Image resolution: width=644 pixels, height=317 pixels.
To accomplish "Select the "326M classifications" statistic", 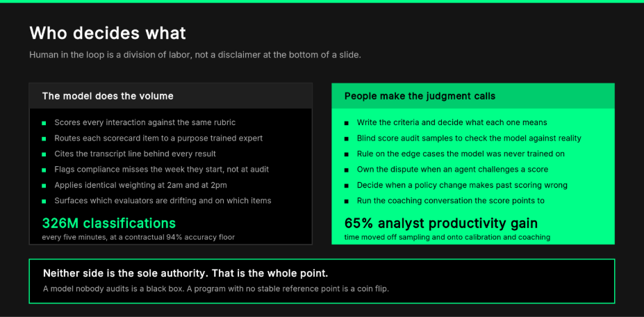I will click(109, 223).
